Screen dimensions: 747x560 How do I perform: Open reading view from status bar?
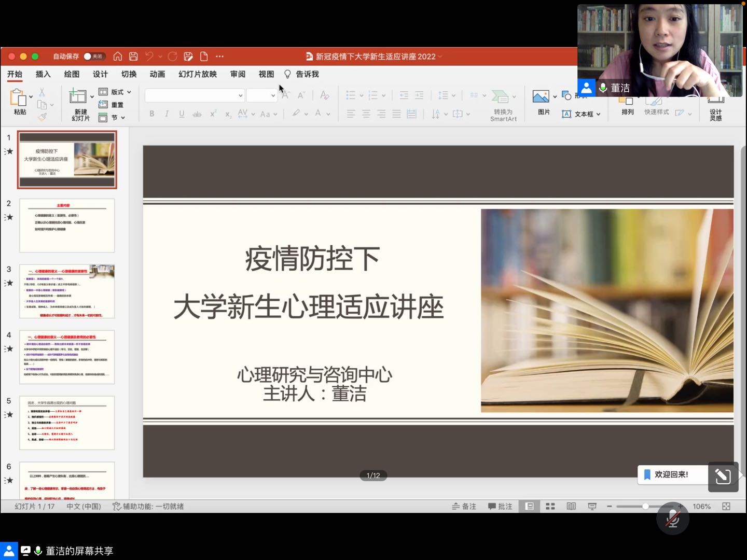click(571, 507)
